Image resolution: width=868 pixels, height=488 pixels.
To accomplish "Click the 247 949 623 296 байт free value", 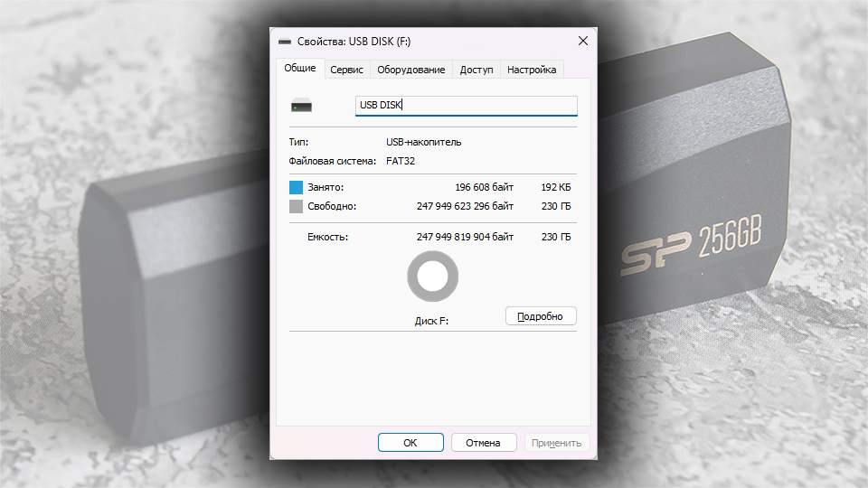I will pos(465,206).
